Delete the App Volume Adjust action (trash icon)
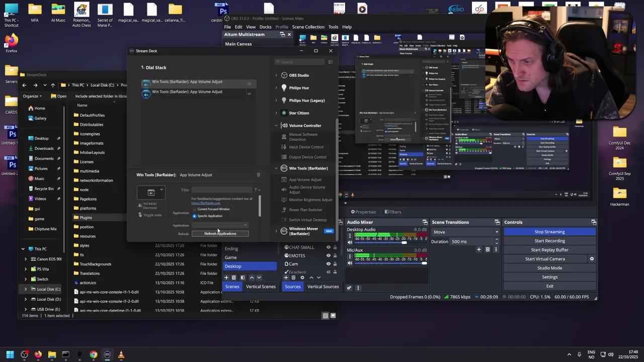Viewport: 644px width, 362px height. coord(259,175)
